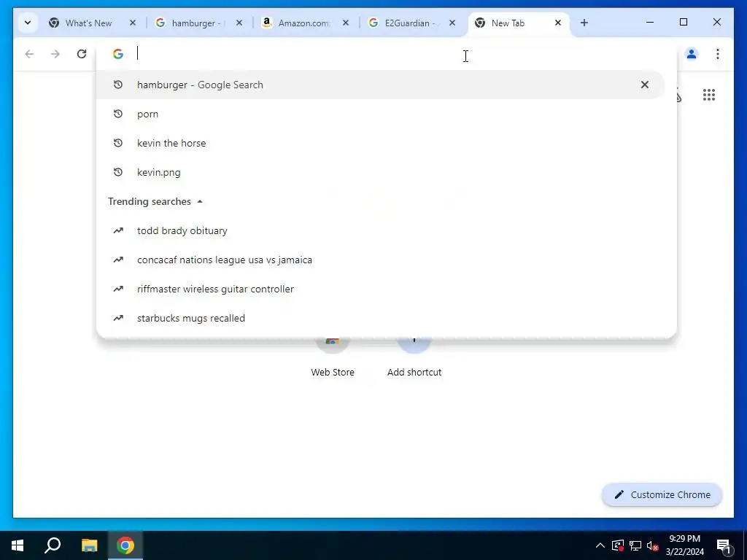
Task: Reload the page
Action: (x=82, y=54)
